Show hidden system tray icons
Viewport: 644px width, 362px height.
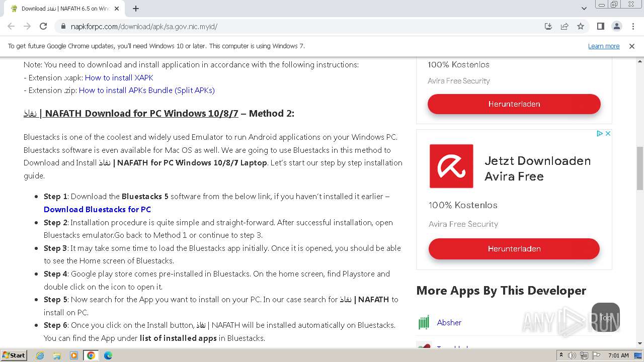[561, 355]
